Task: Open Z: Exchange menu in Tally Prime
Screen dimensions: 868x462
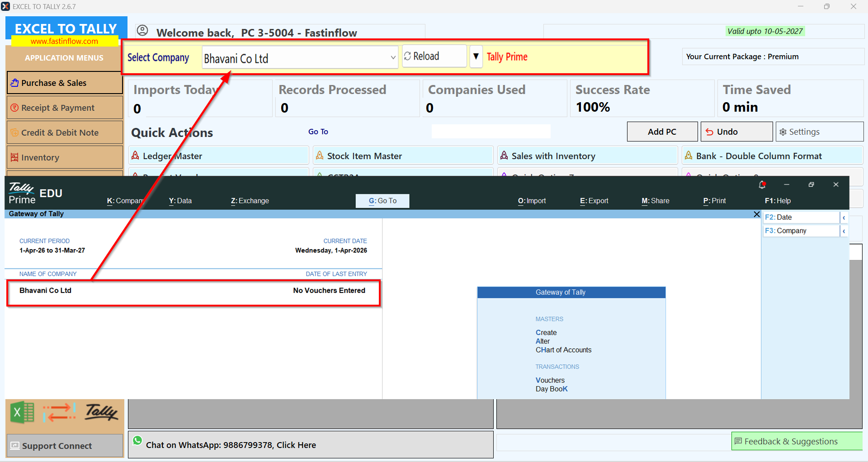Action: pyautogui.click(x=250, y=201)
